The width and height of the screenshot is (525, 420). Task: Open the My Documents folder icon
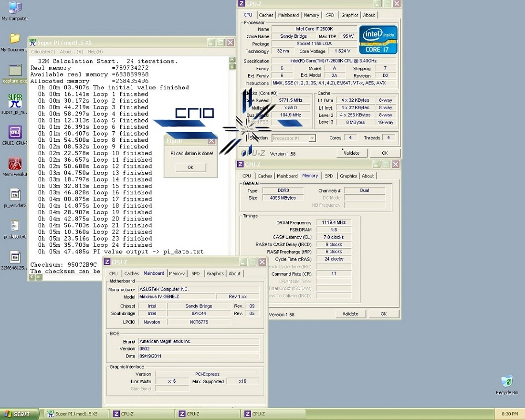[x=15, y=39]
